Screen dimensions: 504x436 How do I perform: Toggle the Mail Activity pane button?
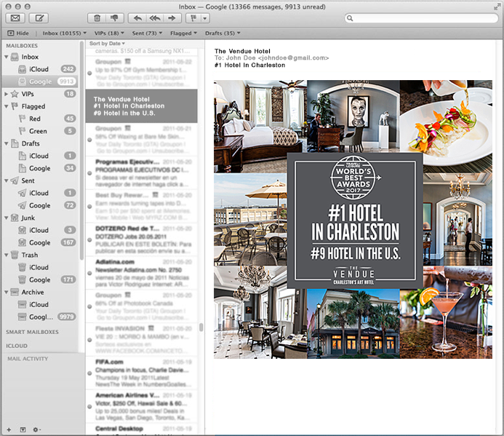[23, 429]
